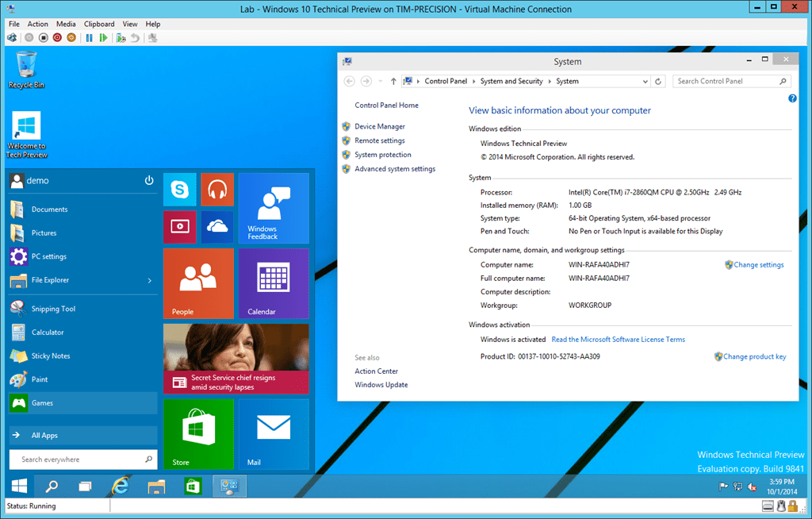
Task: Open the Media menu
Action: [x=66, y=24]
